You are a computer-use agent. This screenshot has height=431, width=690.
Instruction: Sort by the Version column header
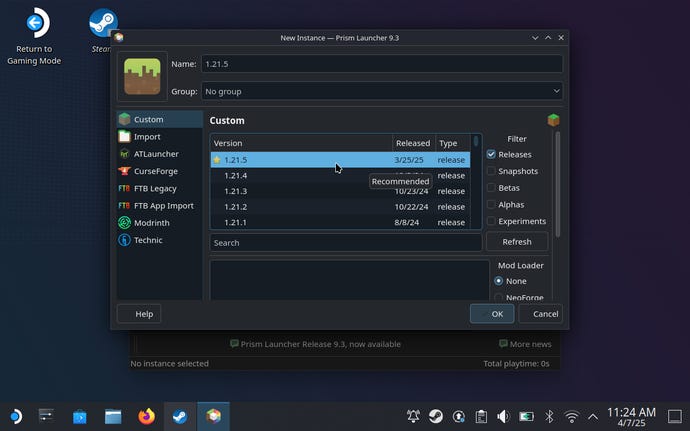(x=301, y=143)
